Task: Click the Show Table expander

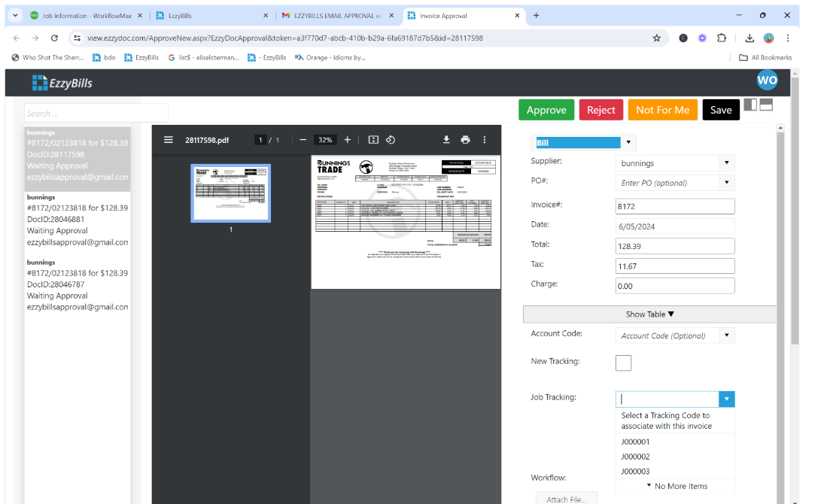Action: [x=649, y=314]
